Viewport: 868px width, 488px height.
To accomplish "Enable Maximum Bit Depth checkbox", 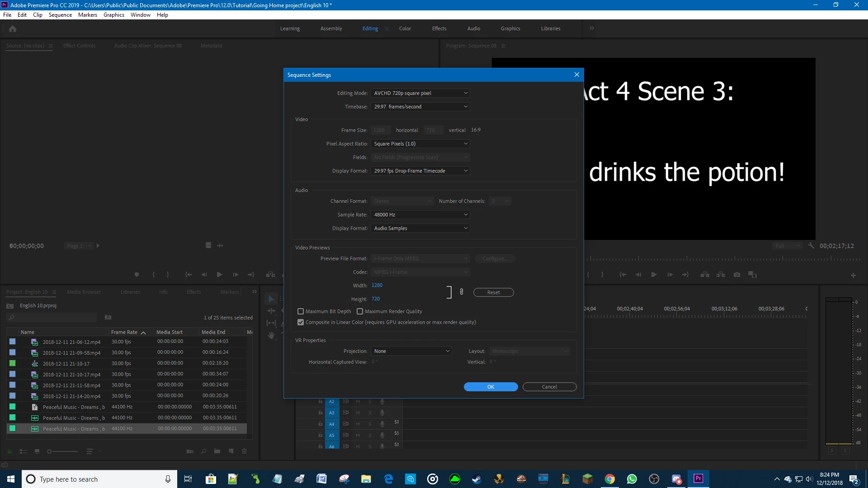I will [301, 311].
